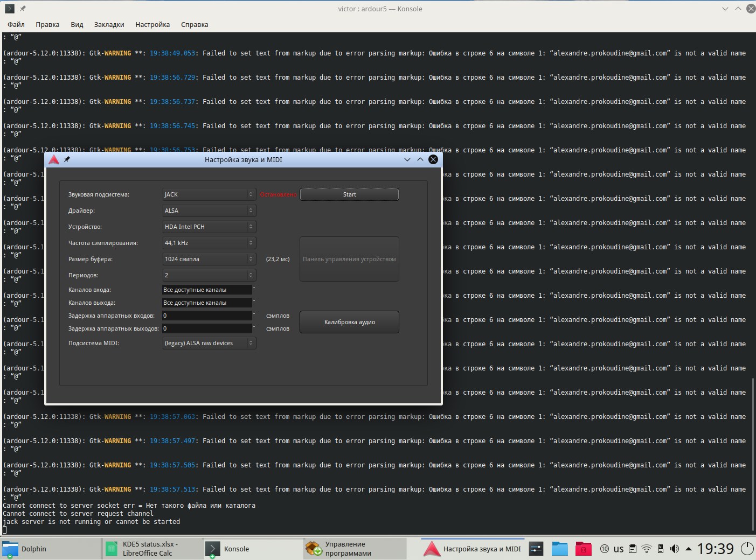Open the clipboard tray icon
This screenshot has height=560, width=756.
[x=633, y=549]
